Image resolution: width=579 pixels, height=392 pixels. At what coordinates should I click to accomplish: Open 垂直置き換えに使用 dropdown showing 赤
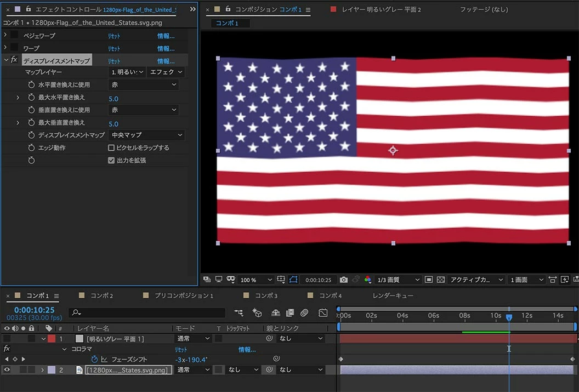(x=144, y=110)
